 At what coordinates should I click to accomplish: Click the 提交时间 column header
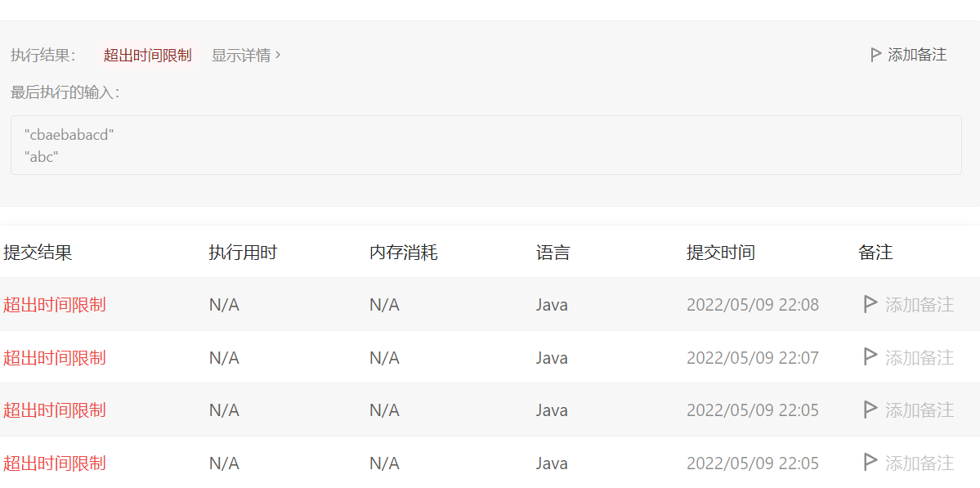tap(720, 253)
